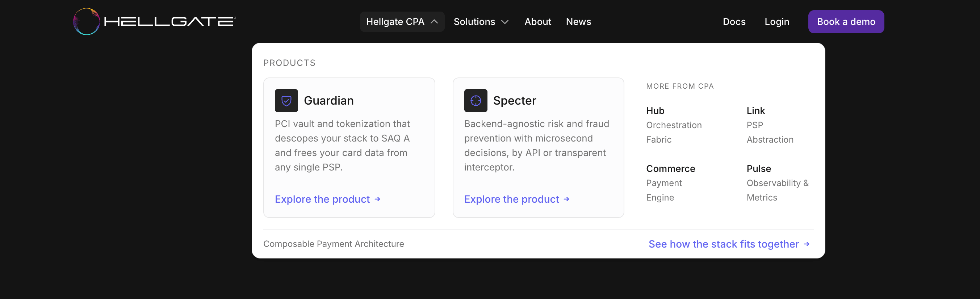The width and height of the screenshot is (980, 299).
Task: Click the Hellgate globe logo icon
Action: pyautogui.click(x=86, y=22)
